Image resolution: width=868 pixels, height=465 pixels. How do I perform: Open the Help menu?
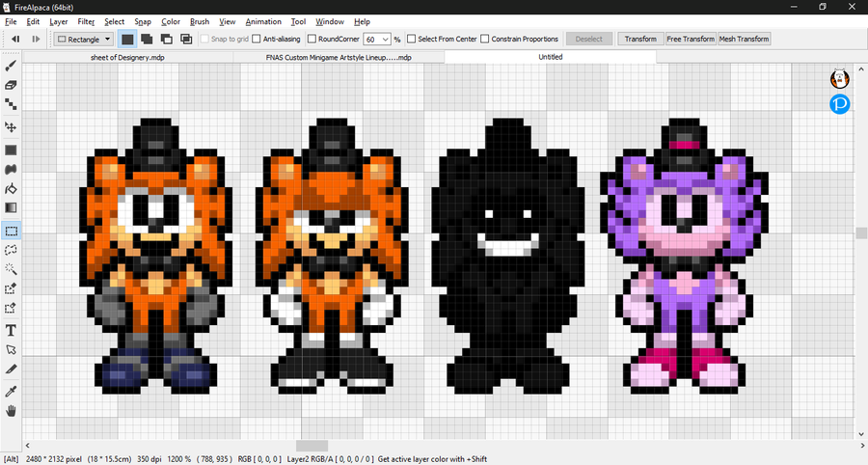[362, 21]
